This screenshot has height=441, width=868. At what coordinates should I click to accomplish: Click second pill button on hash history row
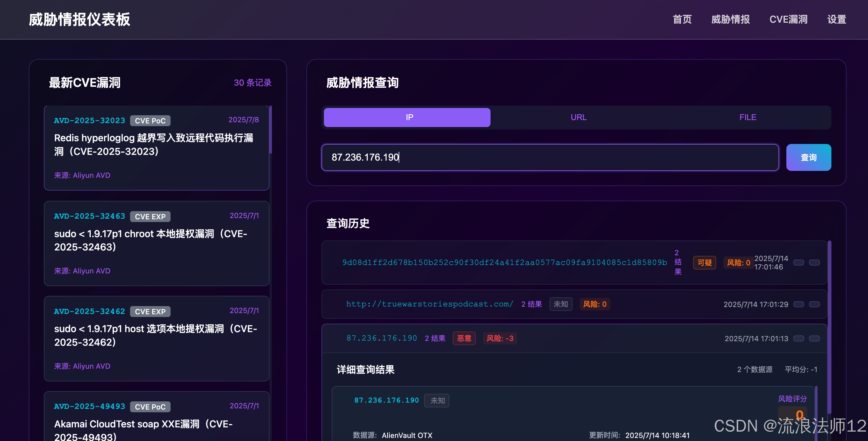(814, 263)
